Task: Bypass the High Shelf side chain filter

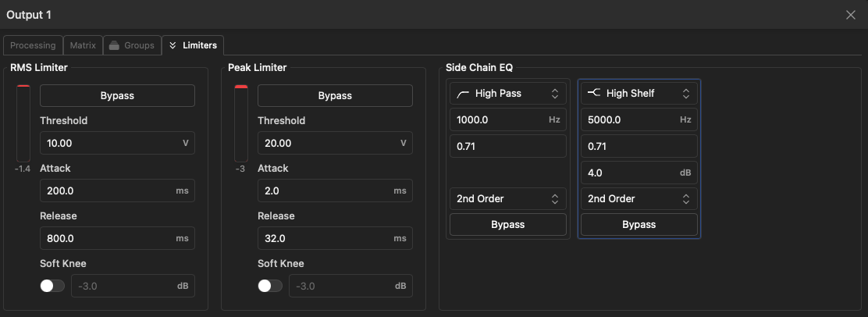Action: click(639, 225)
